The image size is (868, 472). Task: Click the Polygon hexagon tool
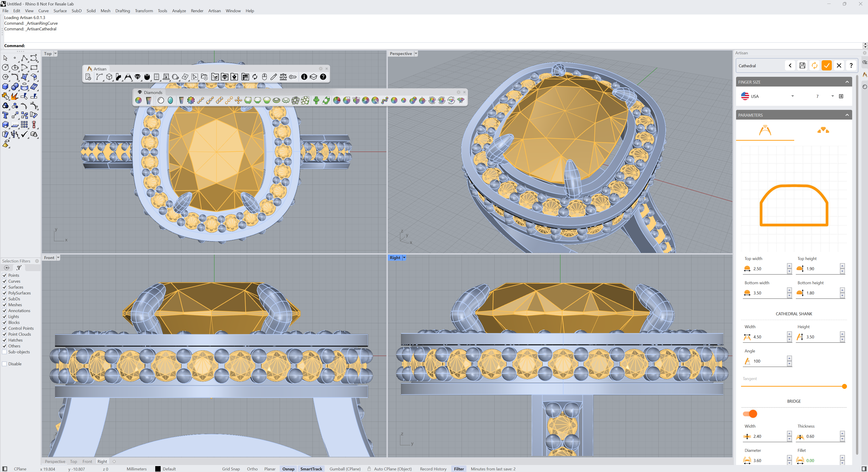coord(5,77)
